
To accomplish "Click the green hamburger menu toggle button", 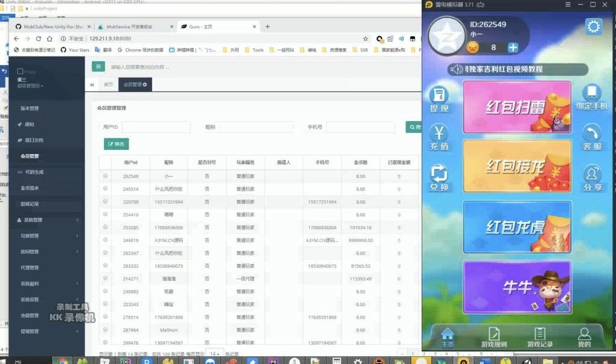I will [x=98, y=67].
